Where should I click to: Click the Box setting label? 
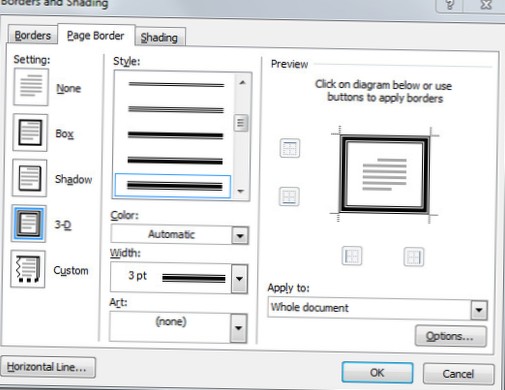[64, 134]
